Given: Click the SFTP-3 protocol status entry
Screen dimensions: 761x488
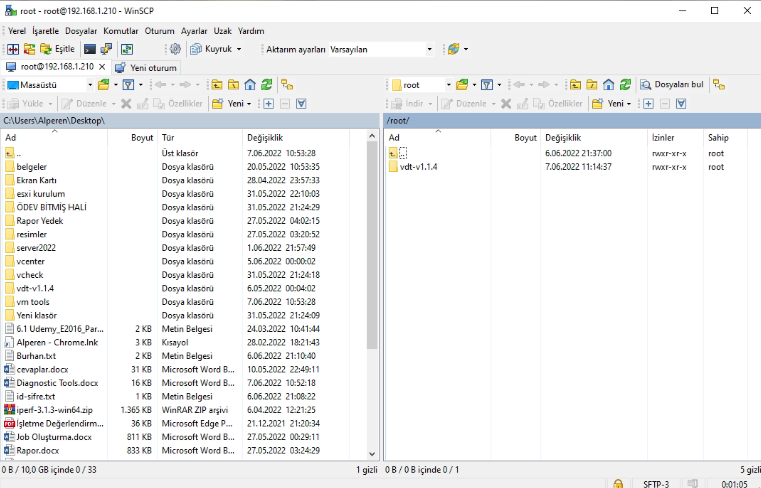Looking at the screenshot, I should pyautogui.click(x=656, y=484).
